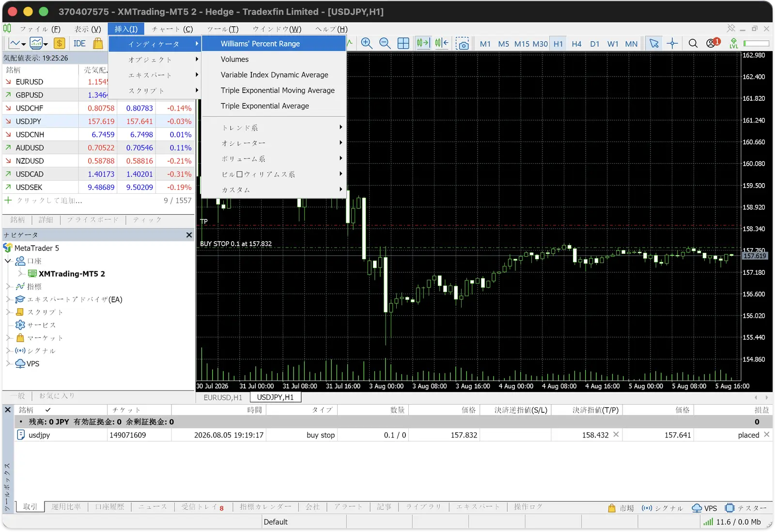
Task: Expand the VPS node in Navigator
Action: (8, 364)
